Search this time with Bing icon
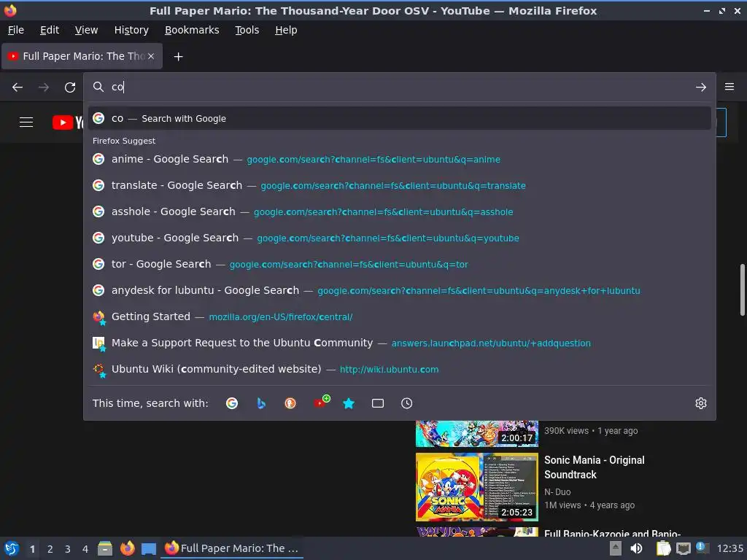747x560 pixels. click(x=261, y=403)
